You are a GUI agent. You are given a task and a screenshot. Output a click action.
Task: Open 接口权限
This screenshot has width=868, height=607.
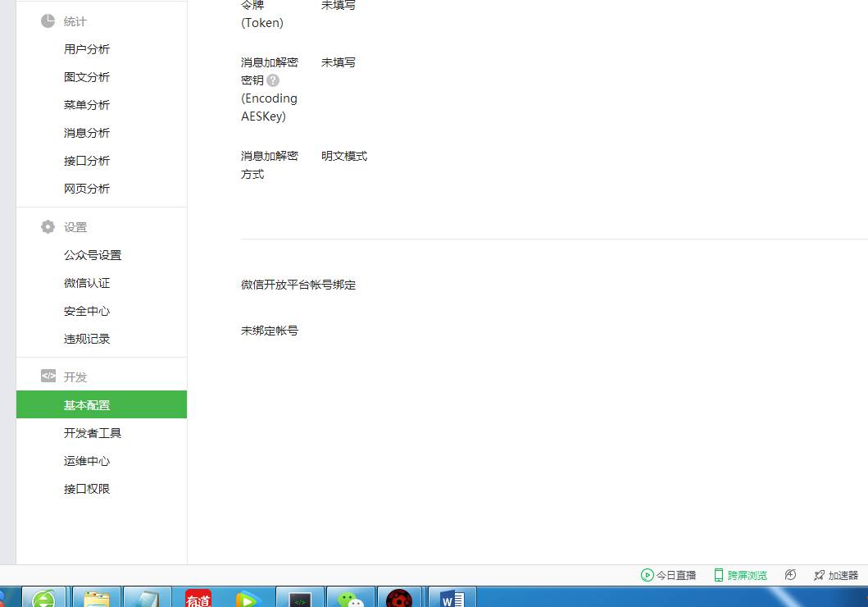coord(87,489)
